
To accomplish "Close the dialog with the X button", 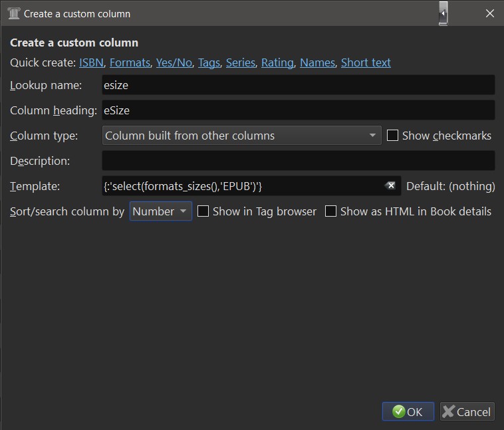I will click(490, 13).
